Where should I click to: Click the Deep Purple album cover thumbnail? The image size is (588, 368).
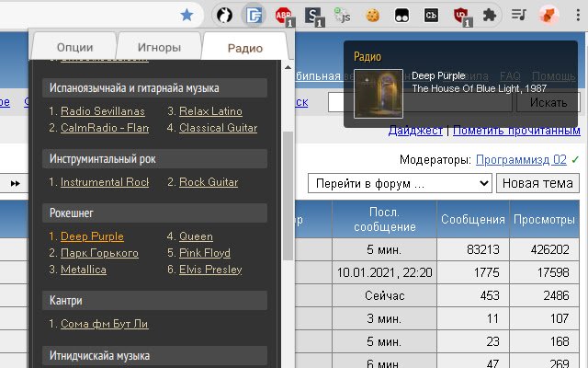pos(379,94)
